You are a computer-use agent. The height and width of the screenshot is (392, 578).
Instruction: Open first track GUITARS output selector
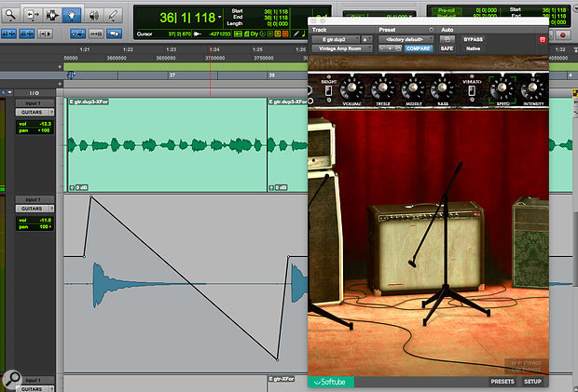(34, 112)
